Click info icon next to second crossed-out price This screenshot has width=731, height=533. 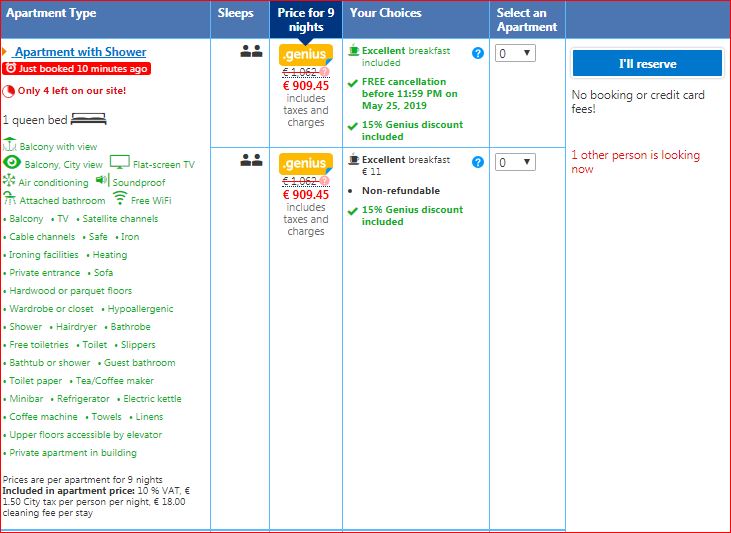coord(324,181)
